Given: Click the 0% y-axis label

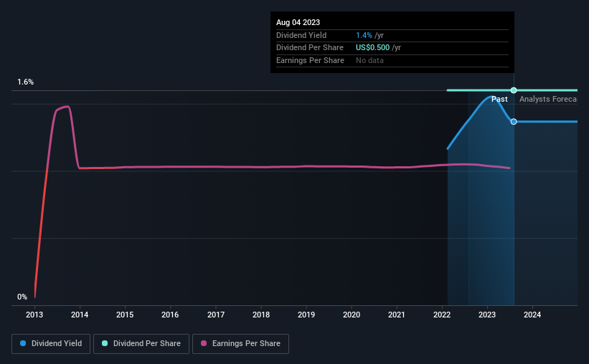Looking at the screenshot, I should point(22,297).
